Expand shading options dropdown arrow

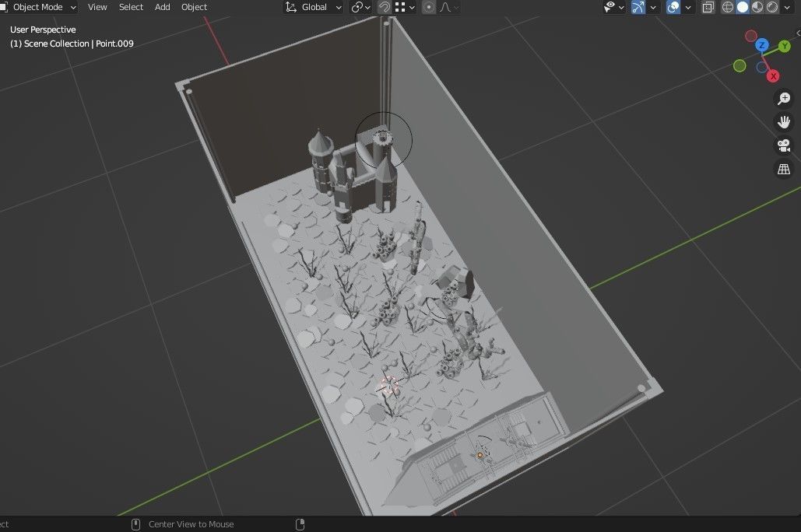pyautogui.click(x=787, y=7)
